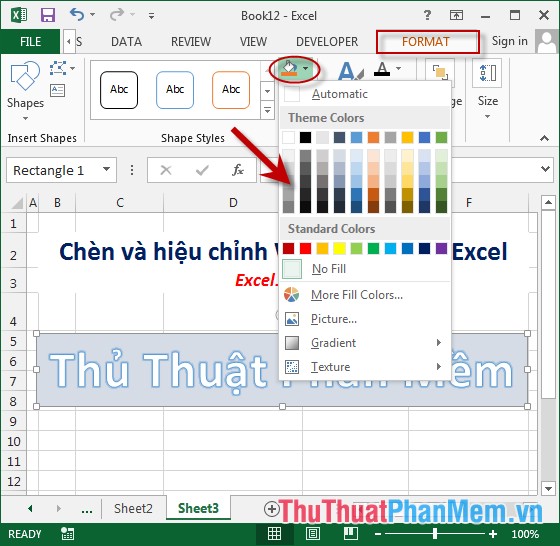
Task: Pick the purple standard color swatch
Action: point(441,249)
